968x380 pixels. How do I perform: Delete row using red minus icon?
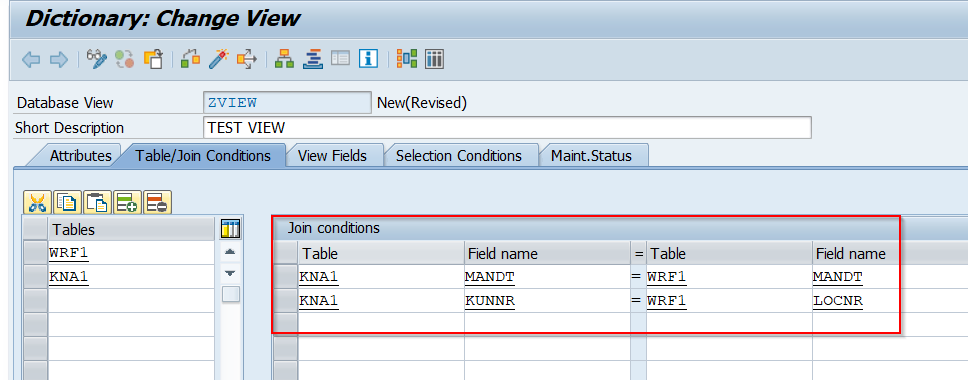(x=158, y=202)
